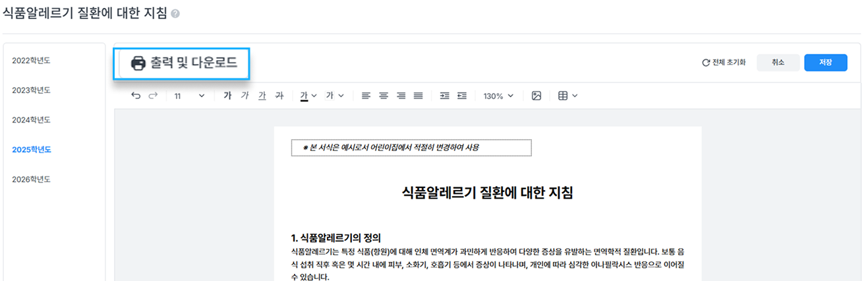868x281 pixels.
Task: Click 전체 초기화 reset button
Action: click(724, 63)
